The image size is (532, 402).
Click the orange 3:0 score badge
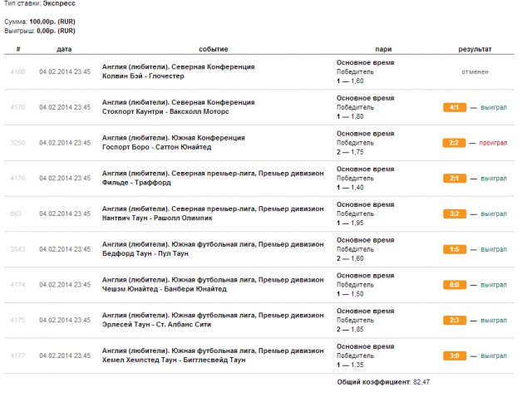[455, 355]
